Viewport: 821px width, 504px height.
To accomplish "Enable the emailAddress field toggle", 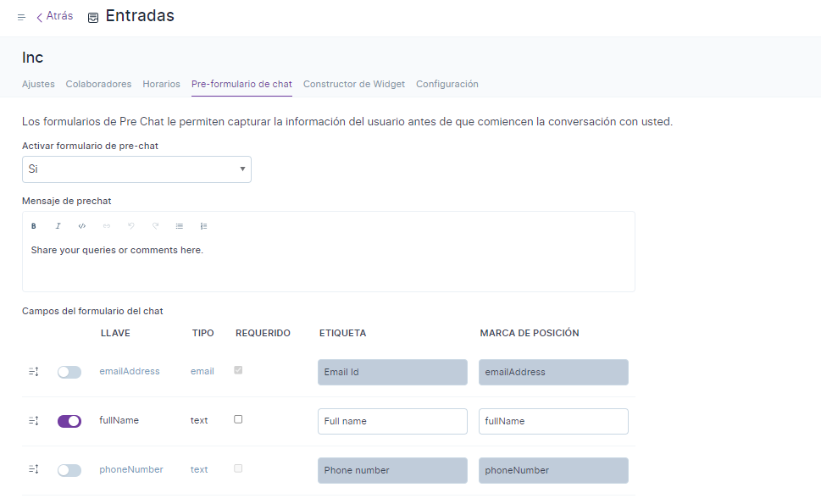I will point(69,372).
